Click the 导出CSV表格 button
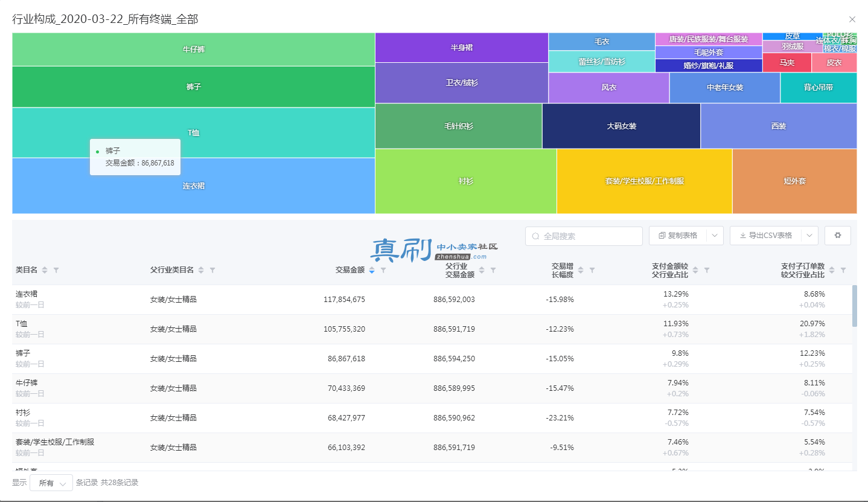 pos(765,236)
